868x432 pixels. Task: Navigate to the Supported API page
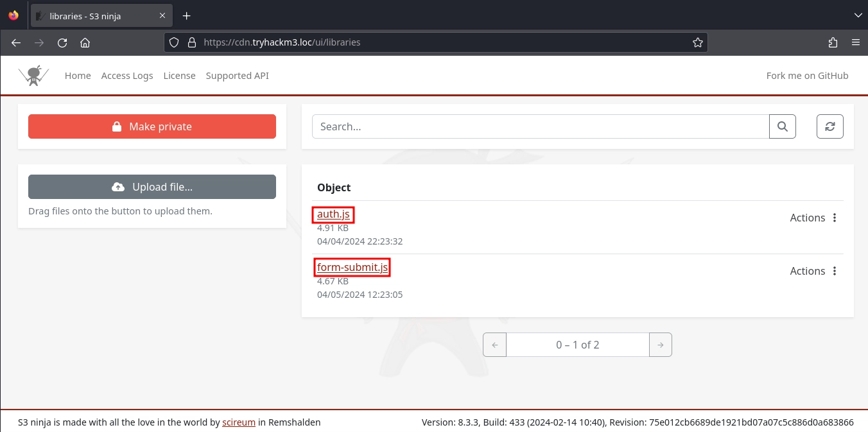237,76
